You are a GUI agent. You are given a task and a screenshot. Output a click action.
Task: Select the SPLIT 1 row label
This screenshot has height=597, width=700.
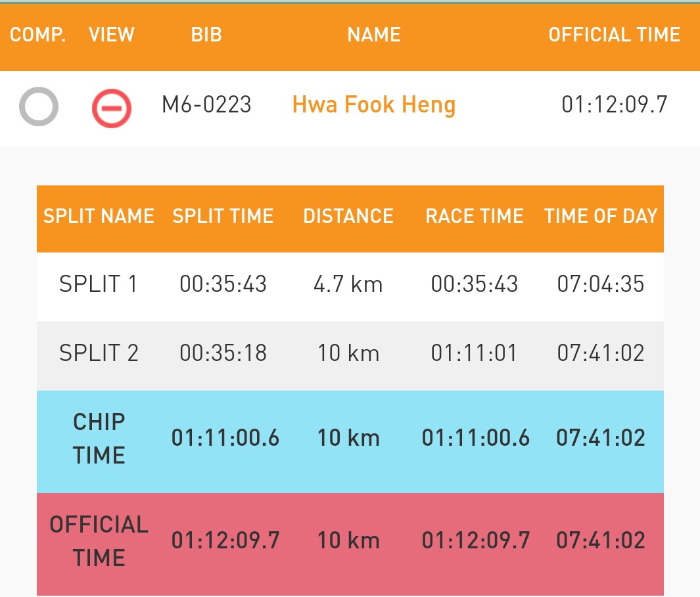[98, 284]
